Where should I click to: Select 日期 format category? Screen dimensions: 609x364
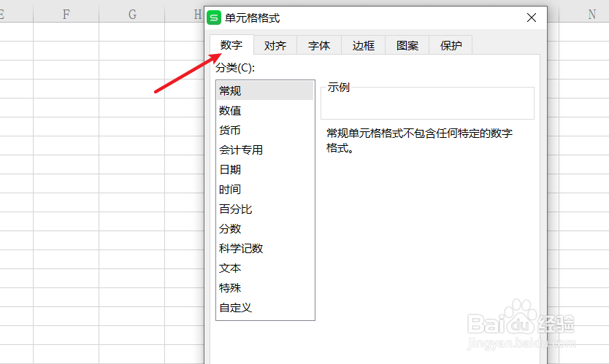(265, 169)
